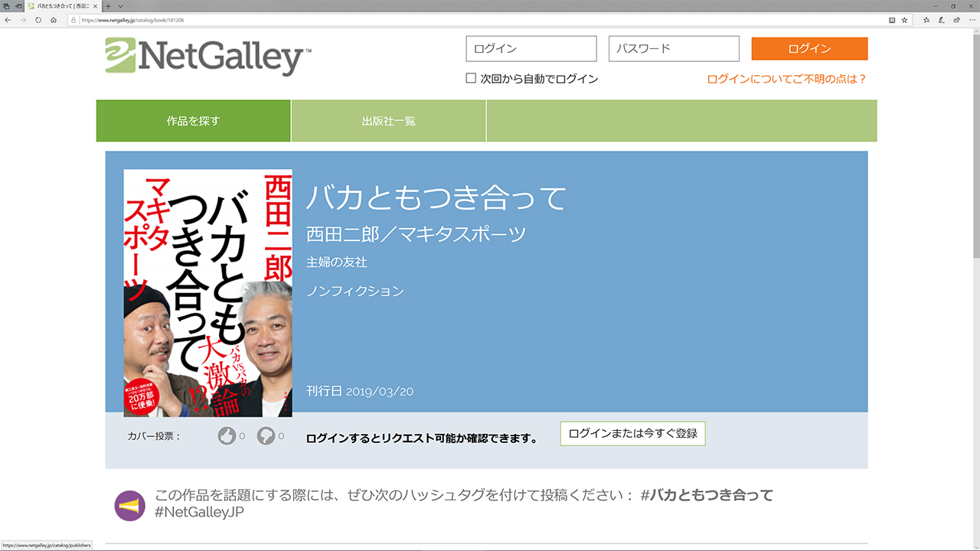Add page to favorites with star icon
The image size is (980, 551).
(904, 20)
